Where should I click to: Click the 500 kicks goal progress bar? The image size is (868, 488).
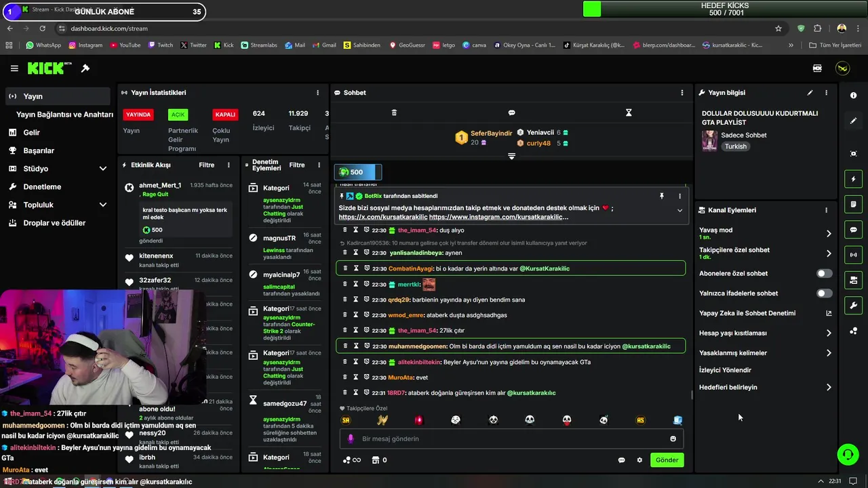tap(358, 172)
